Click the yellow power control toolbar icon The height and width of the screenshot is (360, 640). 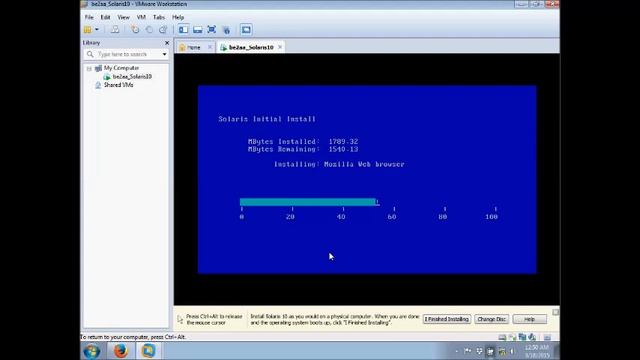(88, 29)
